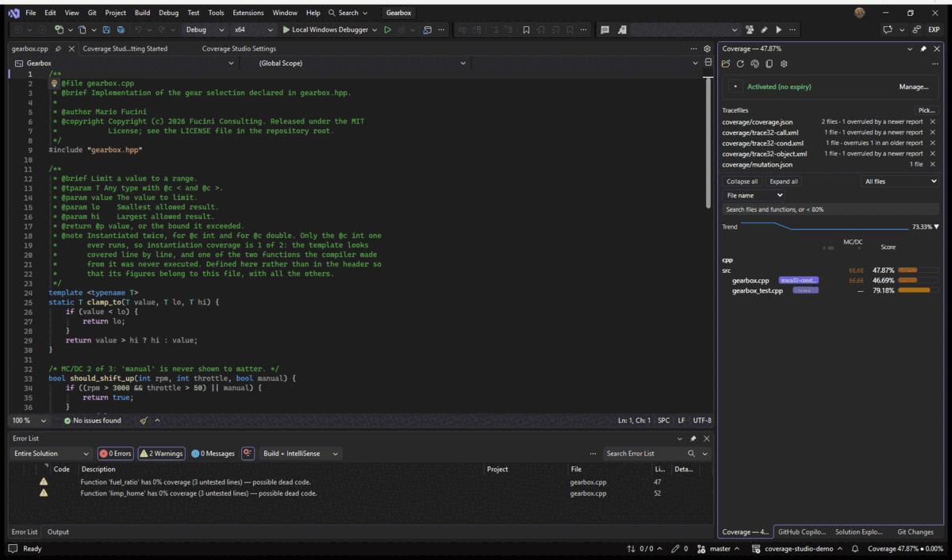Open the File name sort dropdown
Viewport: 952px width, 560px height.
pyautogui.click(x=754, y=195)
